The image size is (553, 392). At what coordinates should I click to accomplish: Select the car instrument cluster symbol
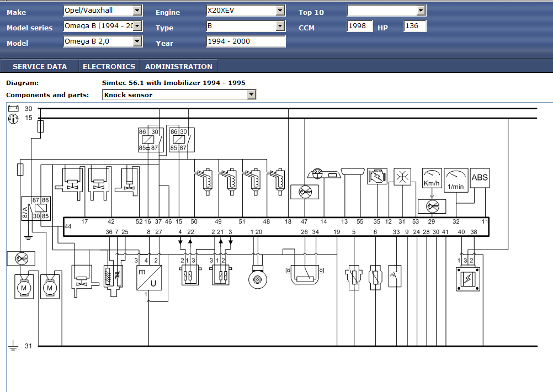coord(324,173)
